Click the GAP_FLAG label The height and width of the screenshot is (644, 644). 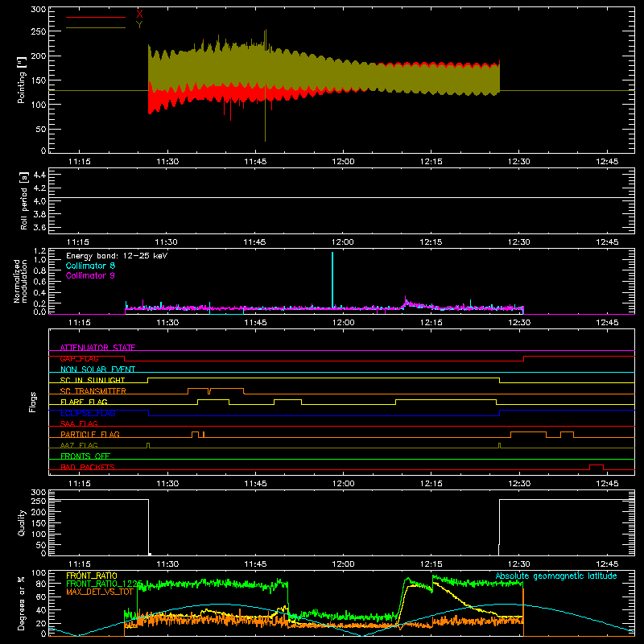tap(79, 358)
